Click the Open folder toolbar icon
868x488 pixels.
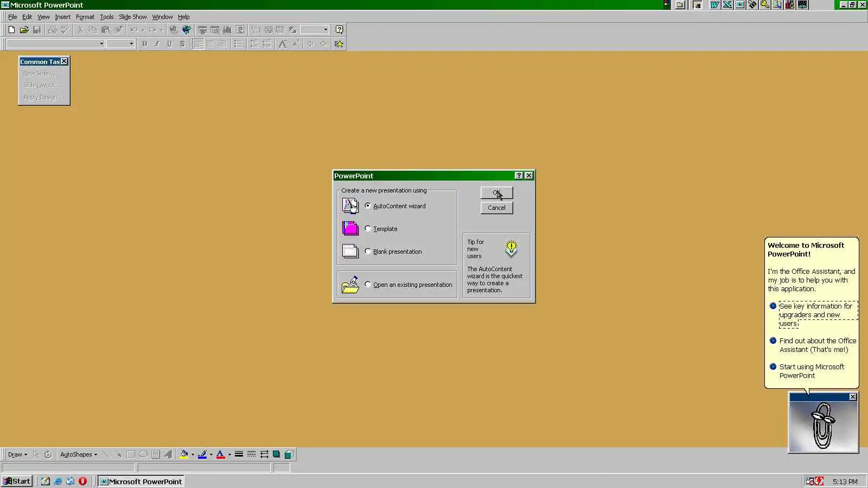(x=24, y=30)
